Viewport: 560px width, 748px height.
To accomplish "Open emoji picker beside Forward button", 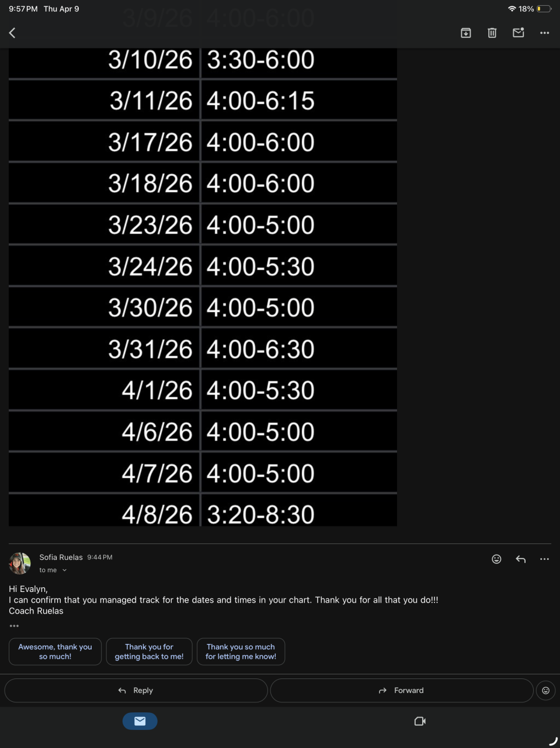I will tap(546, 690).
